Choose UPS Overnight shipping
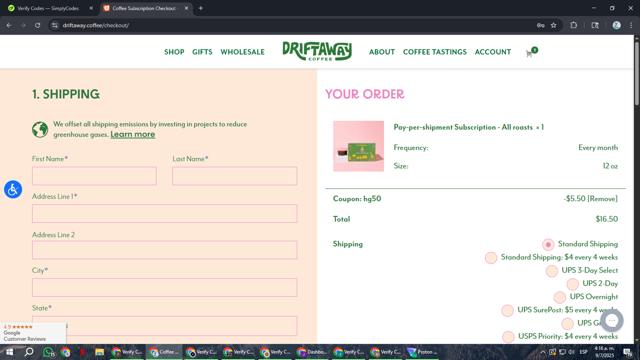 tap(560, 297)
